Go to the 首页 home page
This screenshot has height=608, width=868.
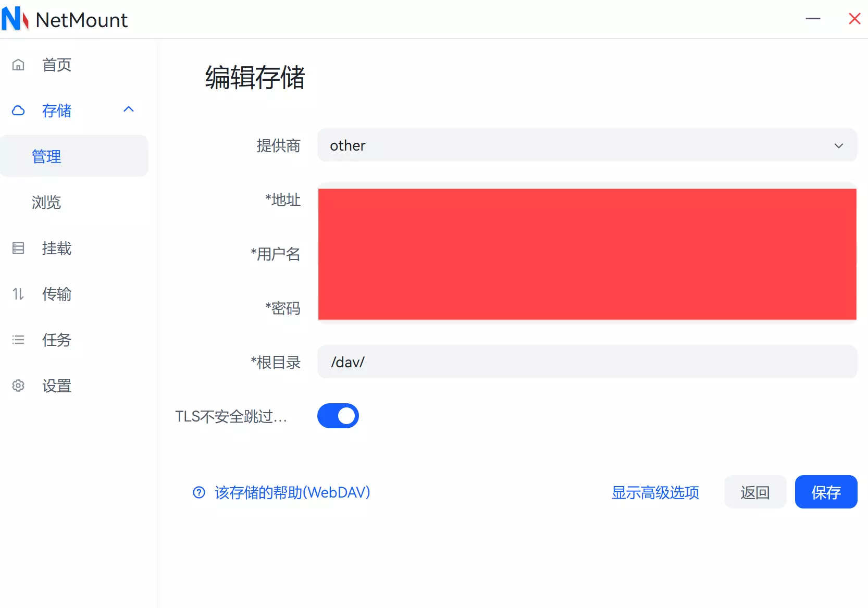point(57,65)
